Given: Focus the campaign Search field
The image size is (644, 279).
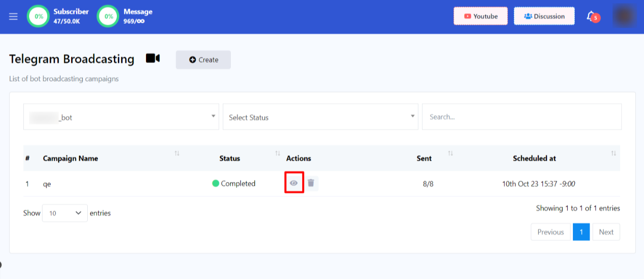Looking at the screenshot, I should pos(521,117).
